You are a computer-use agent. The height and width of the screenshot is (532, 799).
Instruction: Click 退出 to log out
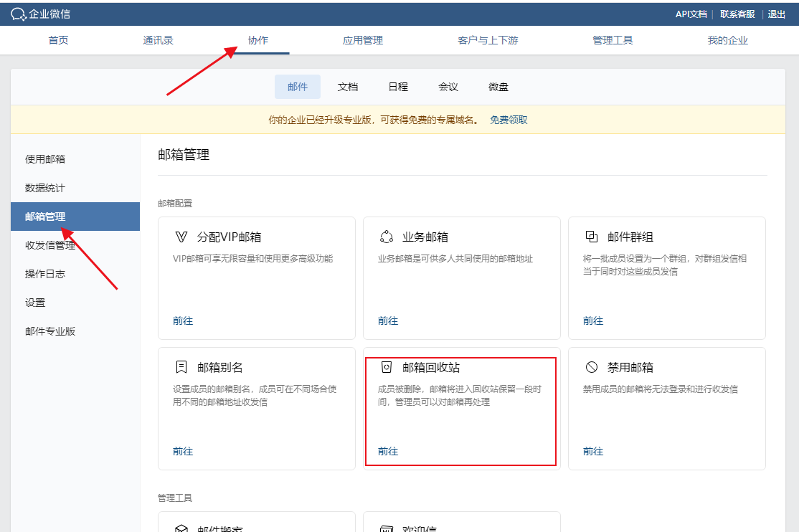777,14
